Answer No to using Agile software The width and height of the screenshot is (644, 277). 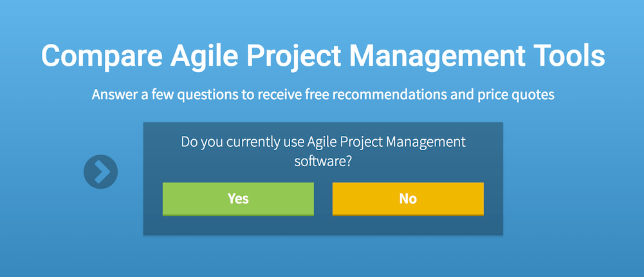[x=408, y=199]
